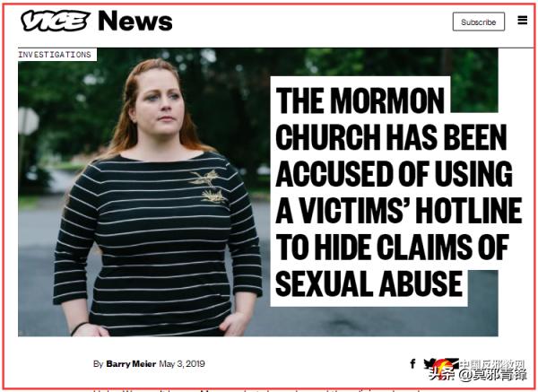The image size is (538, 392).
Task: Click the VICE logo
Action: click(55, 21)
